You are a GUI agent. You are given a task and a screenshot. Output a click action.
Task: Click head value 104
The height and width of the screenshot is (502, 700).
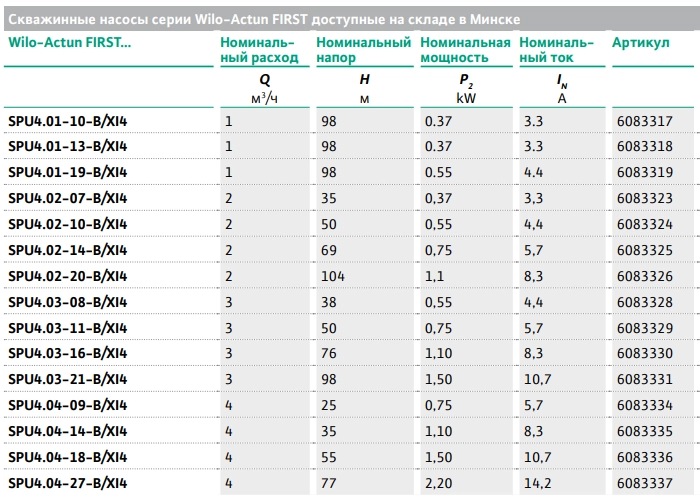coord(333,276)
